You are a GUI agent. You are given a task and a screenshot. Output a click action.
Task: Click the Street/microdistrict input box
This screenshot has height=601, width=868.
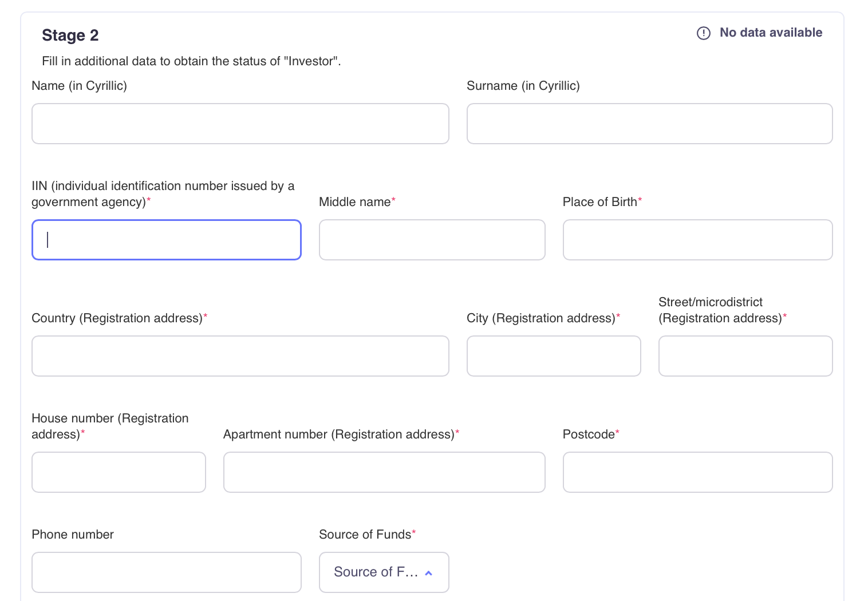click(745, 356)
